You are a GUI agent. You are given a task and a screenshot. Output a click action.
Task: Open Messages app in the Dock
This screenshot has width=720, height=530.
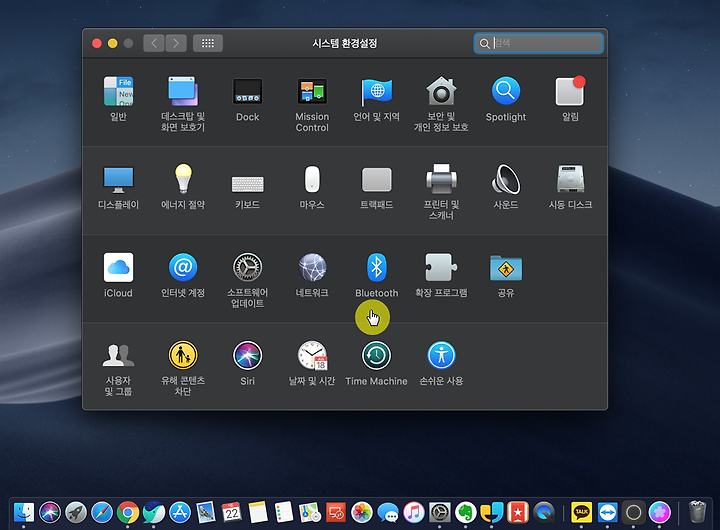point(388,512)
